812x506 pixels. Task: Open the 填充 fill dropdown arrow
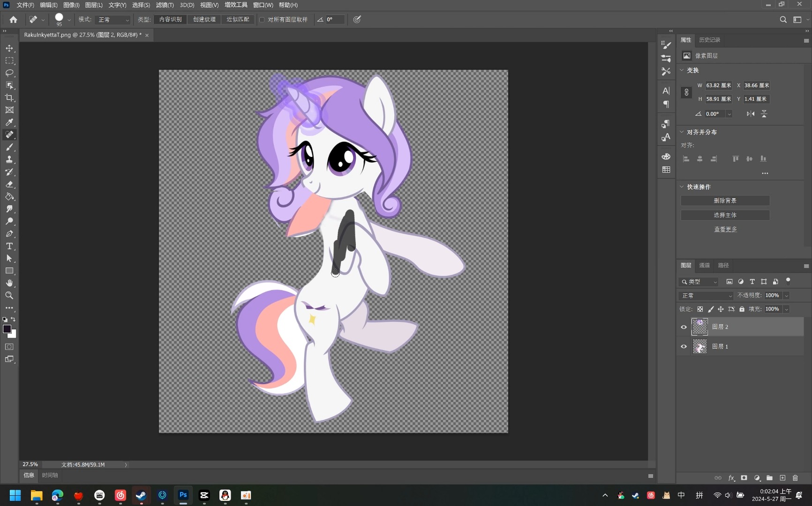coord(786,309)
